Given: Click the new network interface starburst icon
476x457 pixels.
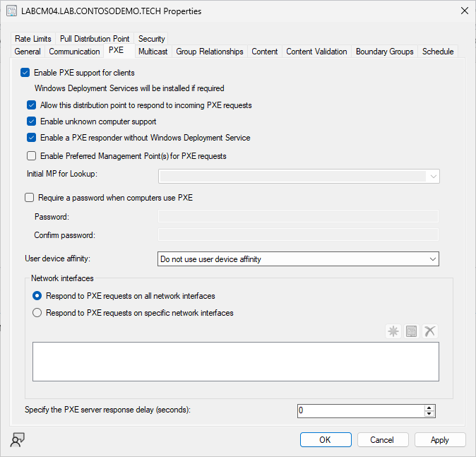Looking at the screenshot, I should [x=393, y=331].
